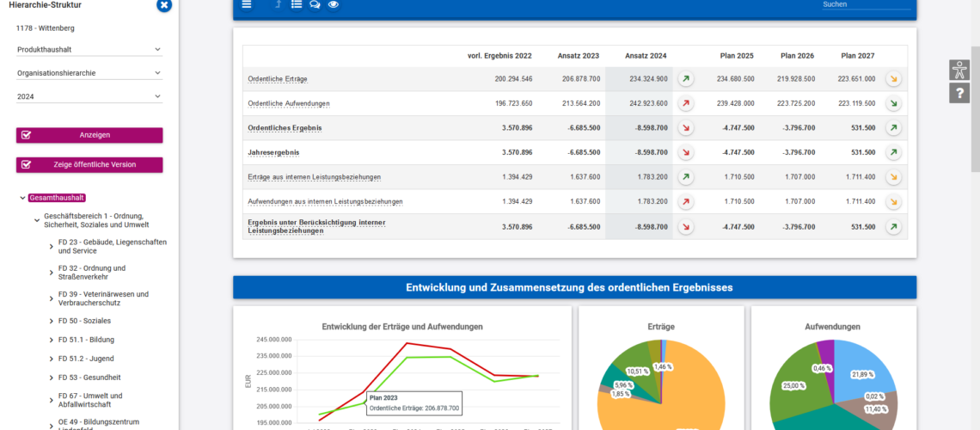Screen dimensions: 980x430
Task: Click Ordentliche Erträge row label
Action: click(278, 79)
